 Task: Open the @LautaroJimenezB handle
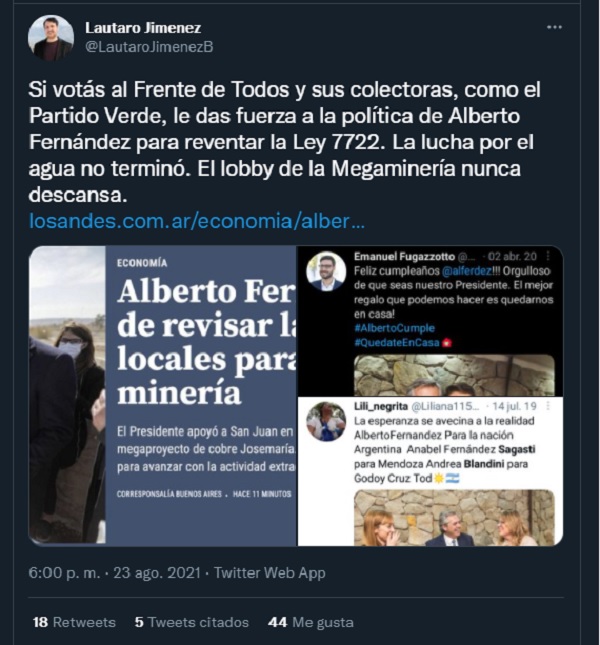(x=149, y=47)
